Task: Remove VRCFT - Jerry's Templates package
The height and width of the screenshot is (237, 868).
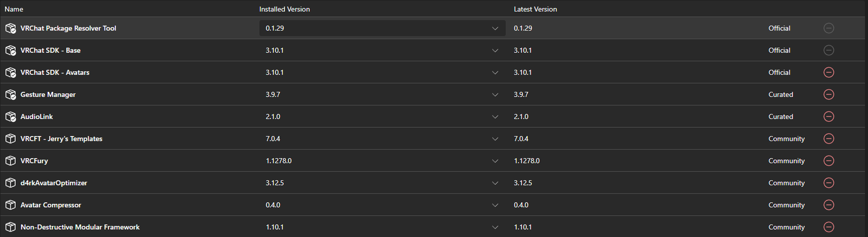Action: 828,139
